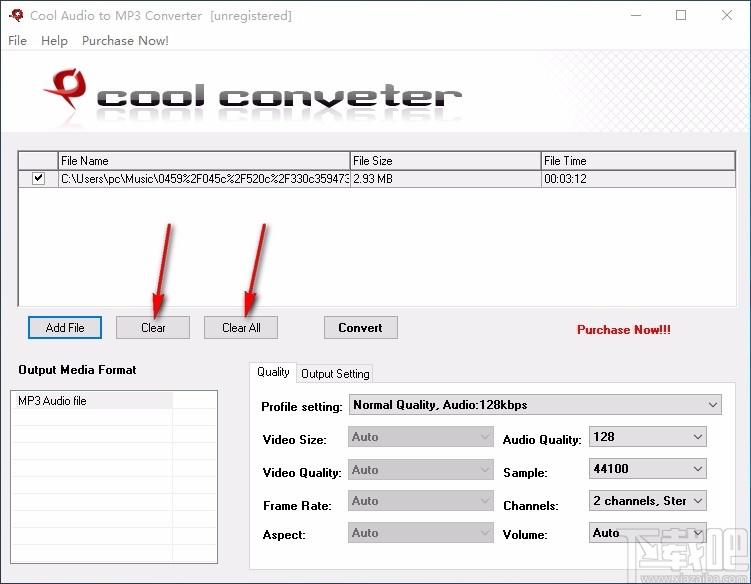Click the disabled Video Quality dropdown
Viewport: 751px width, 584px height.
(421, 469)
